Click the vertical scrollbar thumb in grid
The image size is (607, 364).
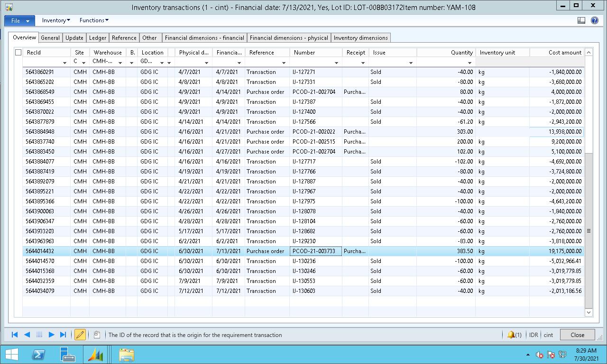(x=589, y=230)
